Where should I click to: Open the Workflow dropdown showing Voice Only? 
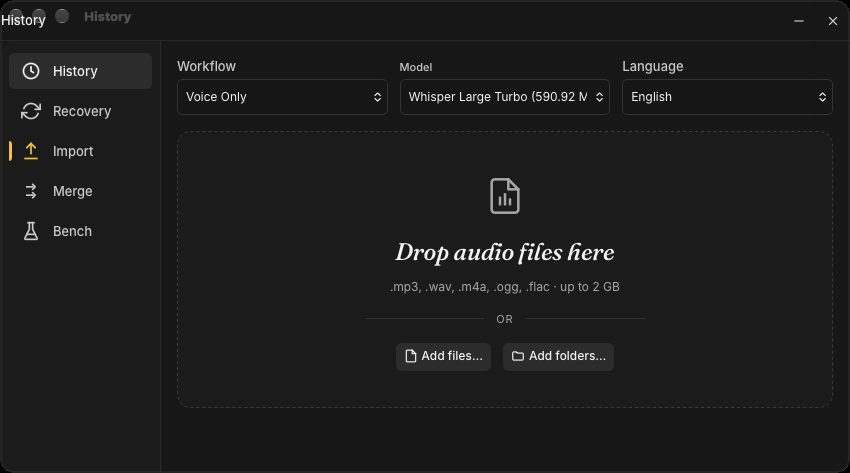pyautogui.click(x=282, y=97)
